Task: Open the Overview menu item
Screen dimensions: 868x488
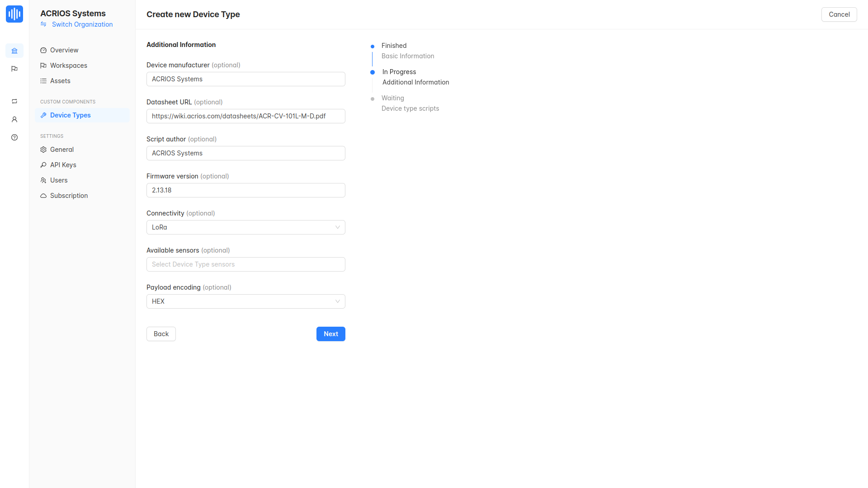Action: 64,50
